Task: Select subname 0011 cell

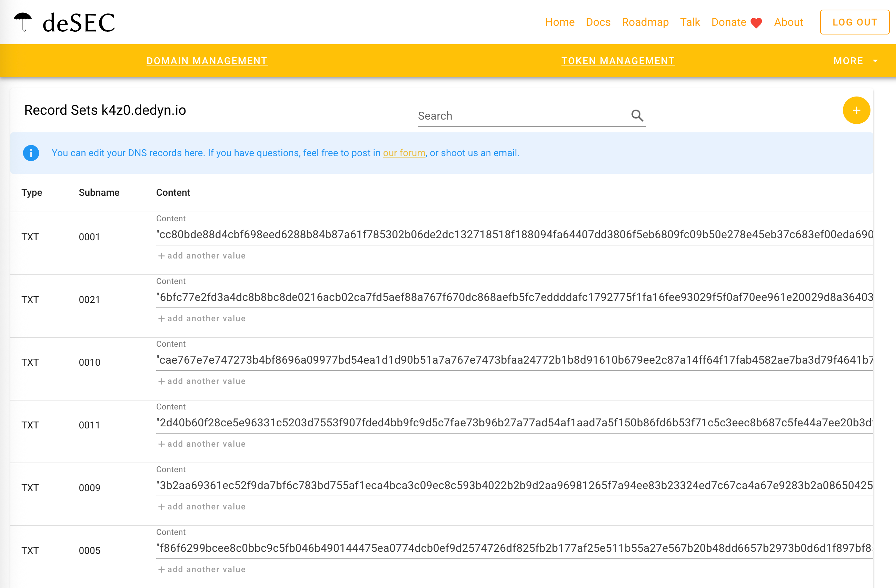Action: (89, 425)
